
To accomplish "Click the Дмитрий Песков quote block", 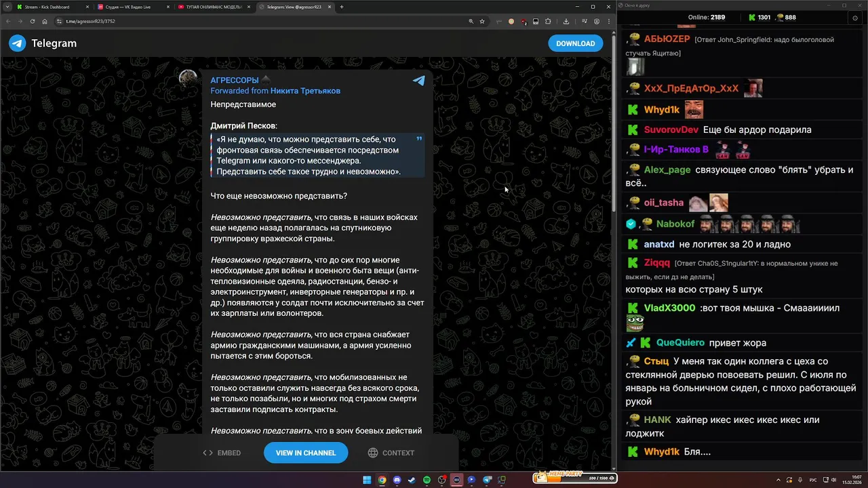I will coord(317,155).
